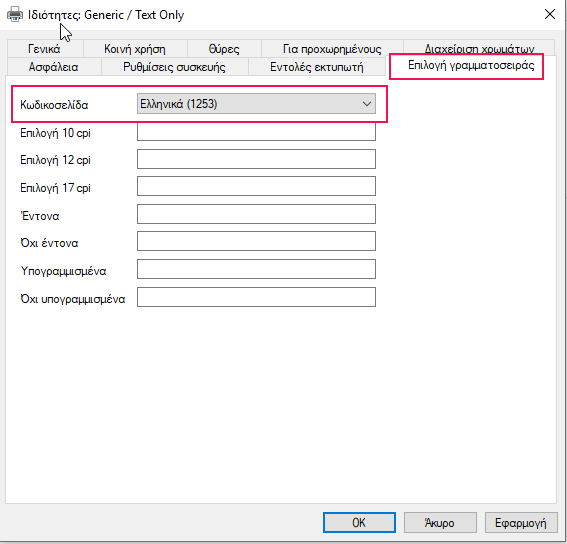Select the Ελληνικά (1253) combo box
567x544 pixels.
[256, 104]
